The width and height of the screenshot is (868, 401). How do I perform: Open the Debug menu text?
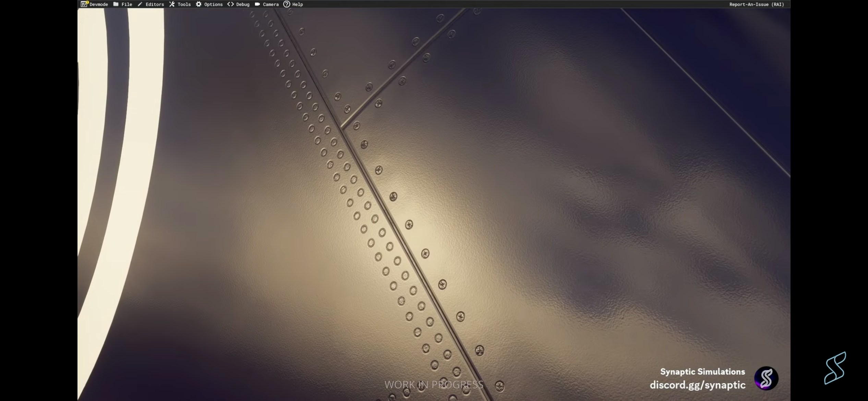[243, 4]
